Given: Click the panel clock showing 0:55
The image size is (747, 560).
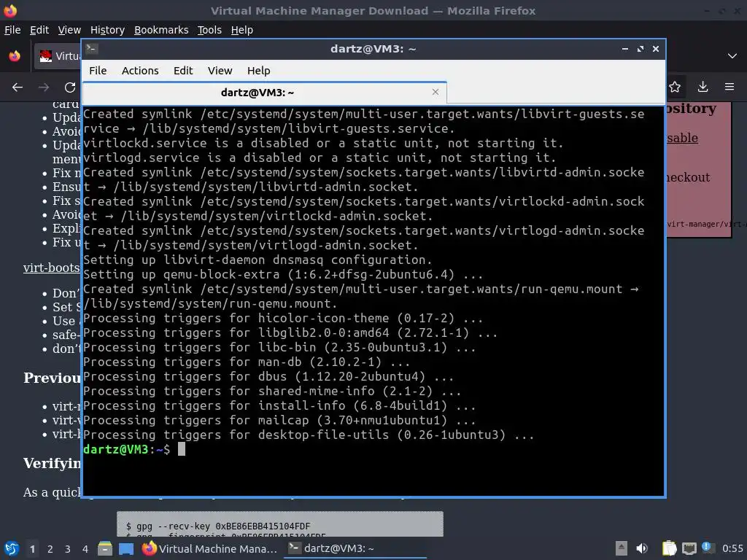Looking at the screenshot, I should (732, 548).
